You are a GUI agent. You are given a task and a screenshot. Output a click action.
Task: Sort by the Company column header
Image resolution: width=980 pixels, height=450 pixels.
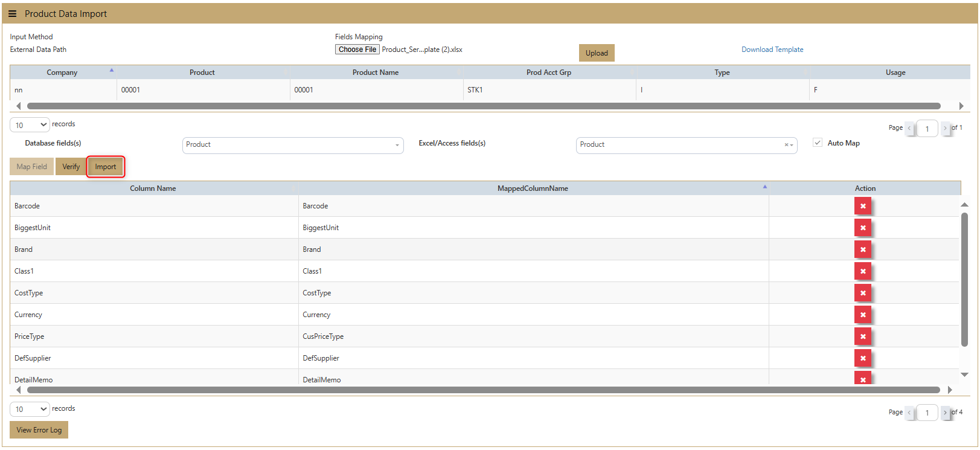62,72
